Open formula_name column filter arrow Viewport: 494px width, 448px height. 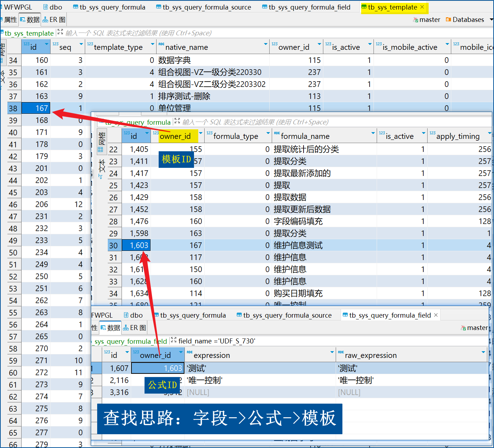pyautogui.click(x=373, y=133)
